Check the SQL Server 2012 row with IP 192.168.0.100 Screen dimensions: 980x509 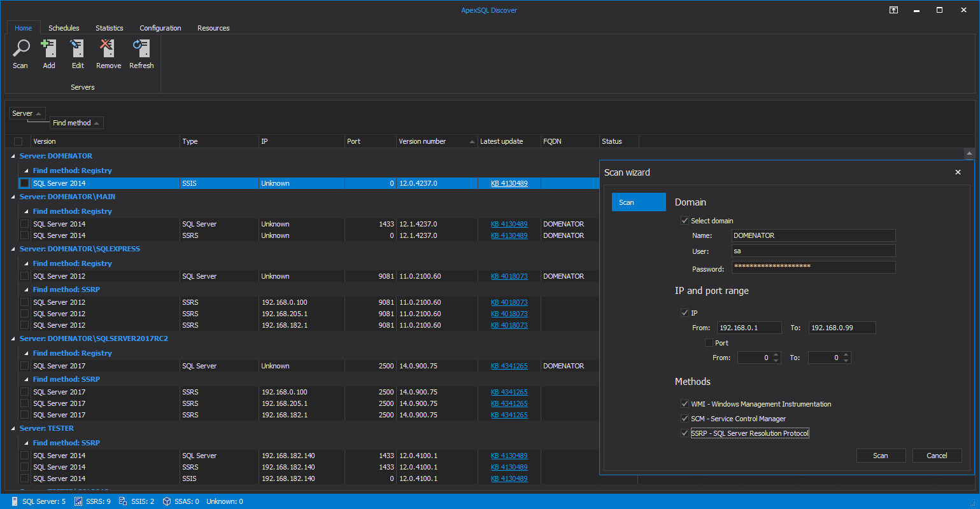(x=24, y=302)
